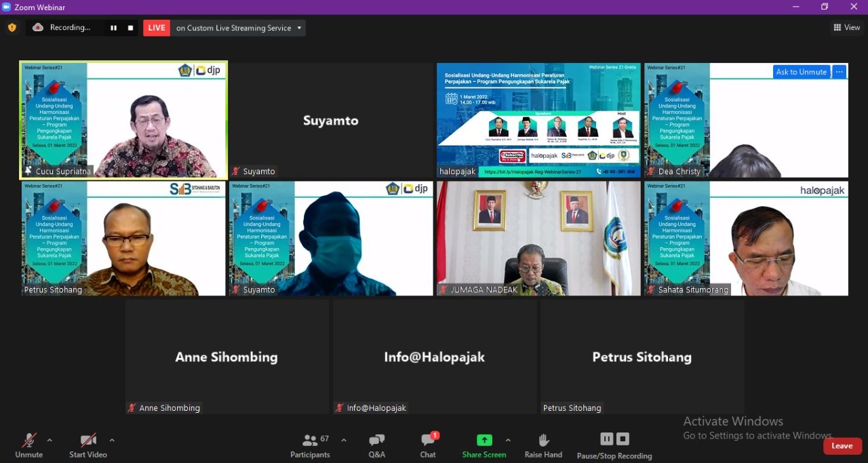Open the View layout options
This screenshot has height=463, width=868.
pyautogui.click(x=847, y=28)
